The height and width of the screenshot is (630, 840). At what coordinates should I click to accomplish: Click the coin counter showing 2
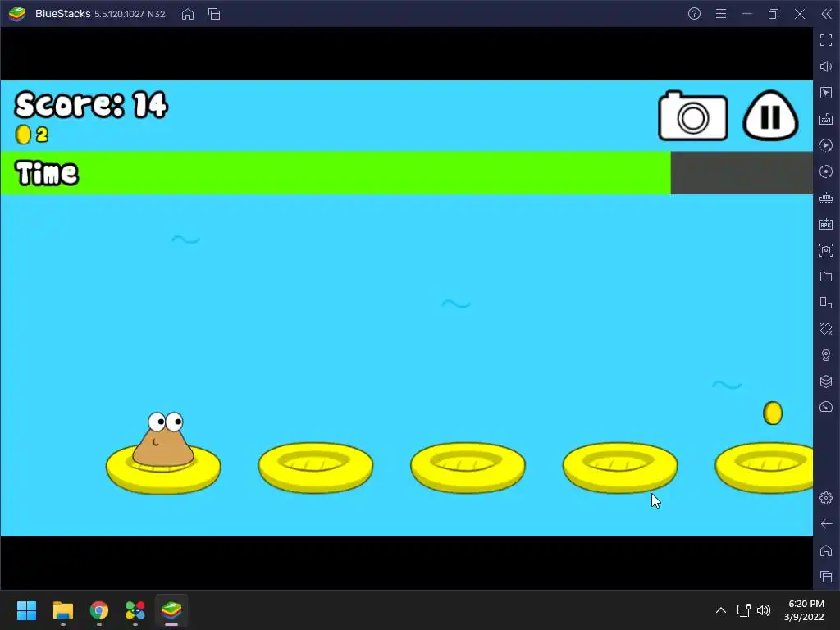32,135
